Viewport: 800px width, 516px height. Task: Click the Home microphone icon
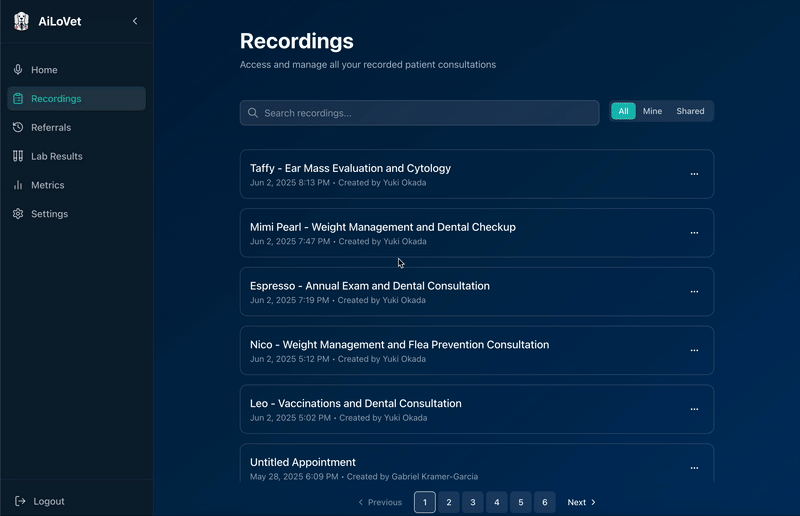coord(18,70)
